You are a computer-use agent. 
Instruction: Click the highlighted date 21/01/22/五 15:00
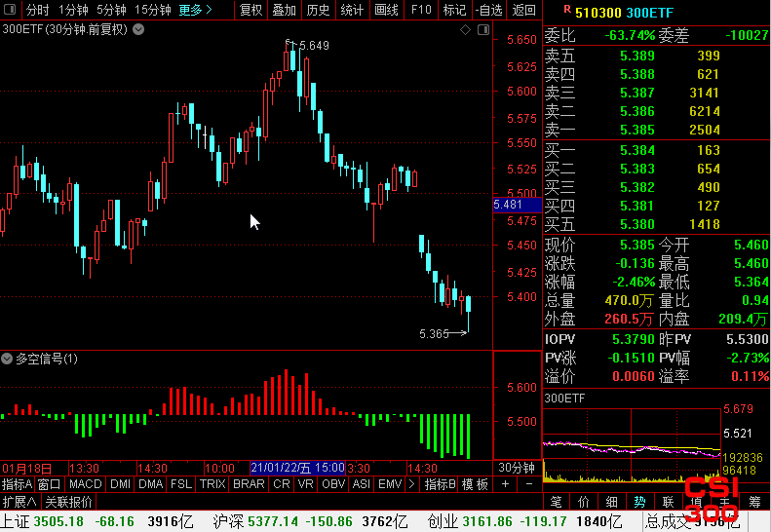[x=297, y=468]
